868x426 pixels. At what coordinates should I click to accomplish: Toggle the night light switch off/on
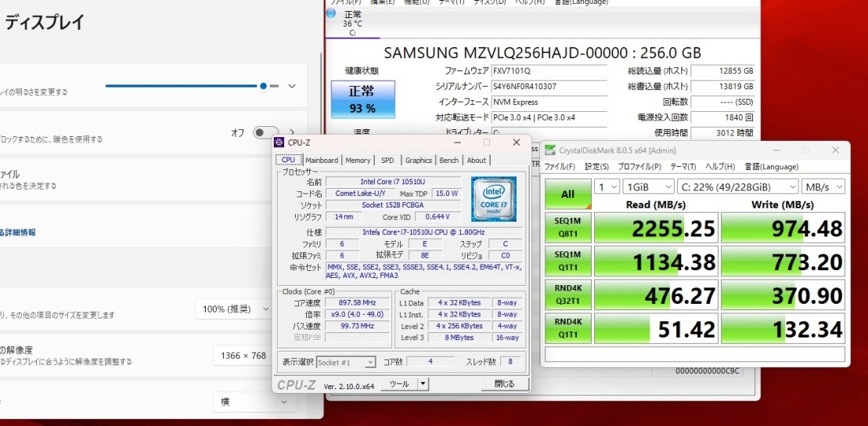pyautogui.click(x=265, y=133)
